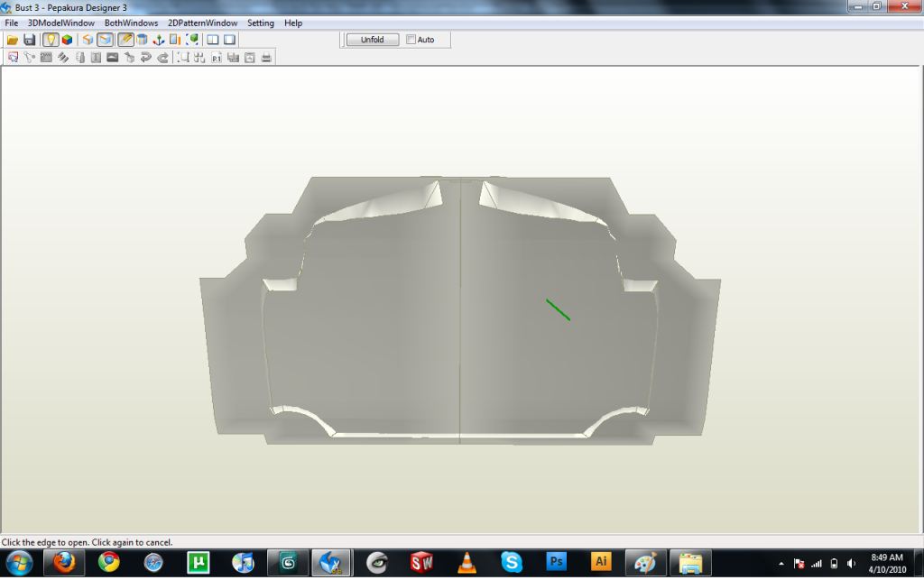Click the "Bust 3 - Pepakura Designer 3" title
Screen dimensions: 924x580
click(x=70, y=7)
